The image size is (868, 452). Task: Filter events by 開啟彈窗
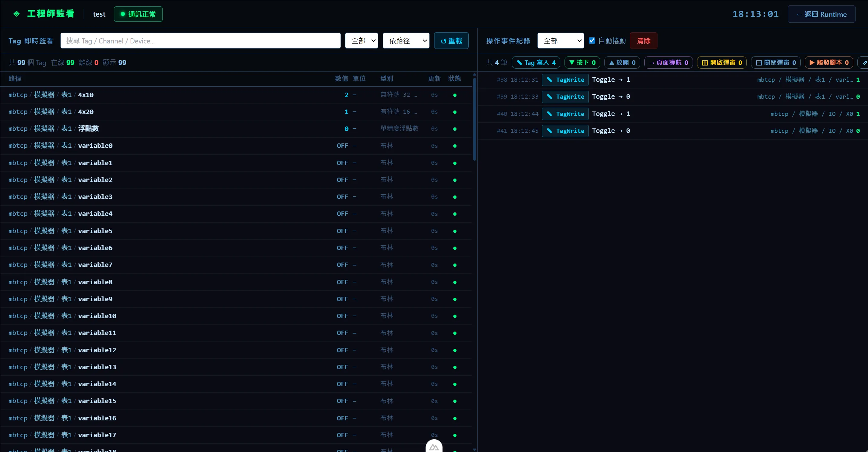[722, 63]
